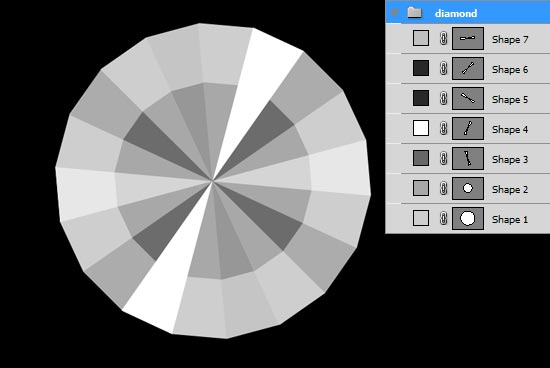This screenshot has height=368, width=550.
Task: Select Shape 2 vector mask thumbnail
Action: pyautogui.click(x=468, y=188)
